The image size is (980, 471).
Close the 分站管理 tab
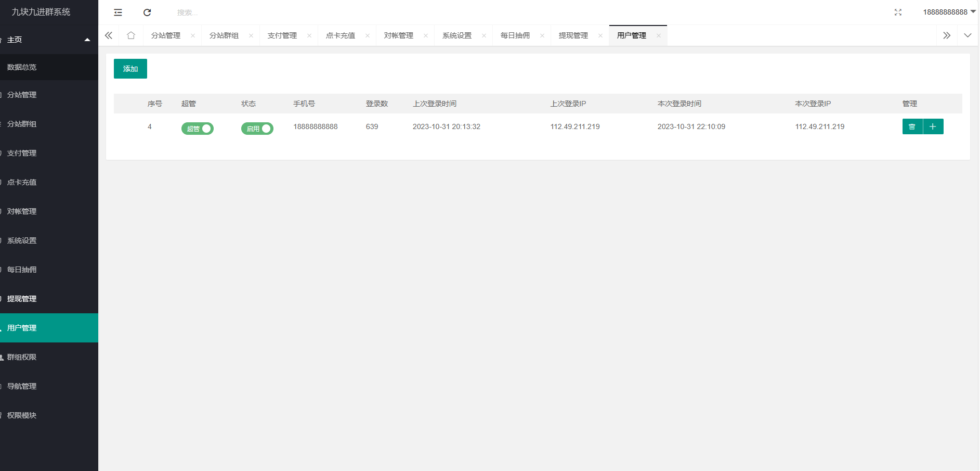tap(193, 36)
